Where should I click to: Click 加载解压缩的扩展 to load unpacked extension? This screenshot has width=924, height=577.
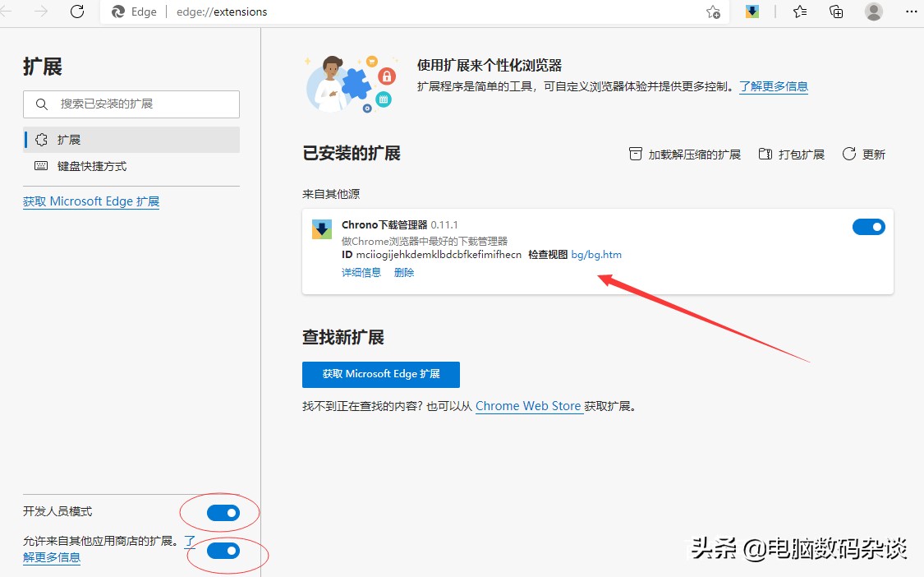(x=684, y=153)
